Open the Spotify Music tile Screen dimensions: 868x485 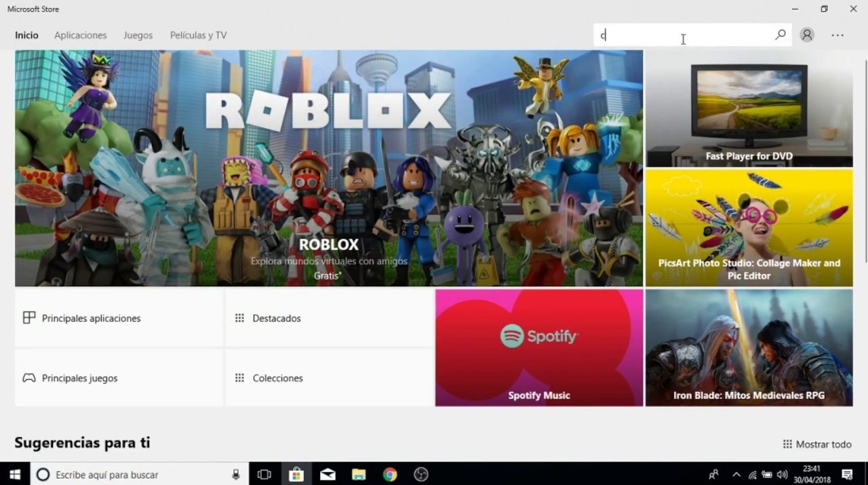click(x=539, y=348)
